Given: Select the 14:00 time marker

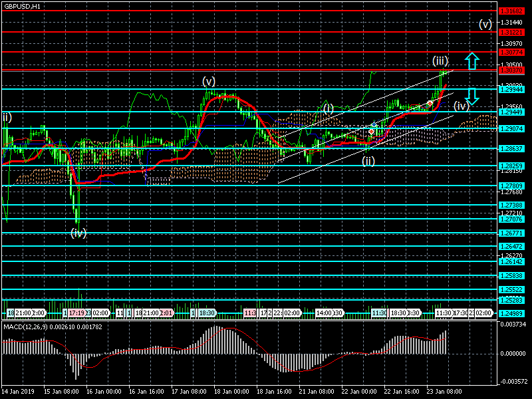Looking at the screenshot, I should tap(324, 312).
